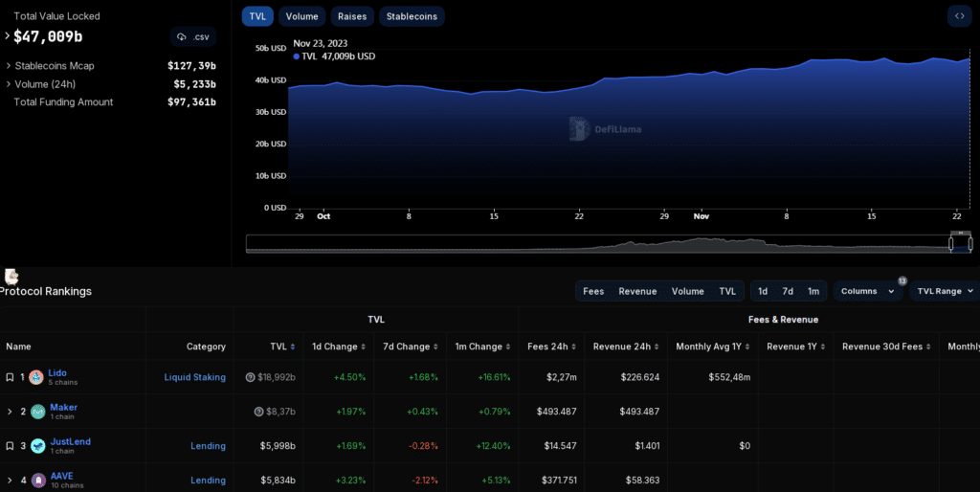Click Lido's +16.61% 1m change cell

tap(494, 377)
